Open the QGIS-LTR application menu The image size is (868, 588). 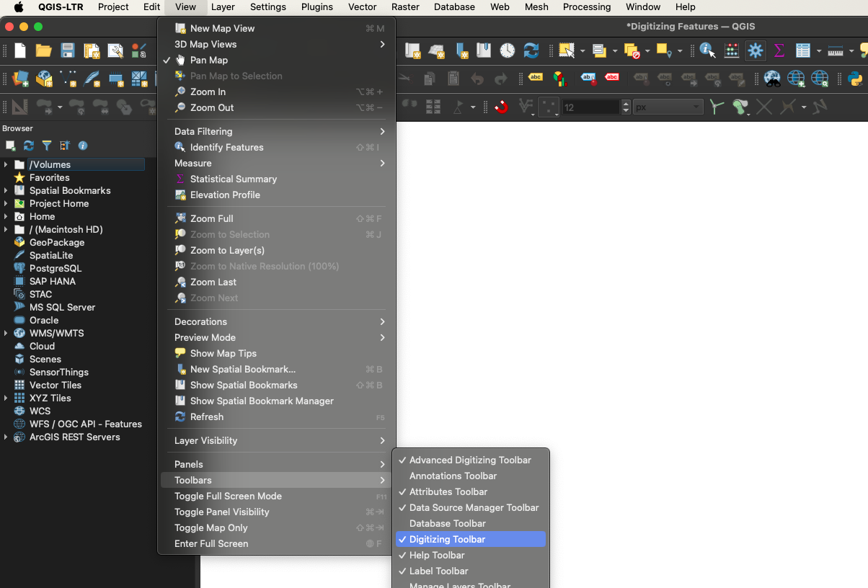point(61,6)
